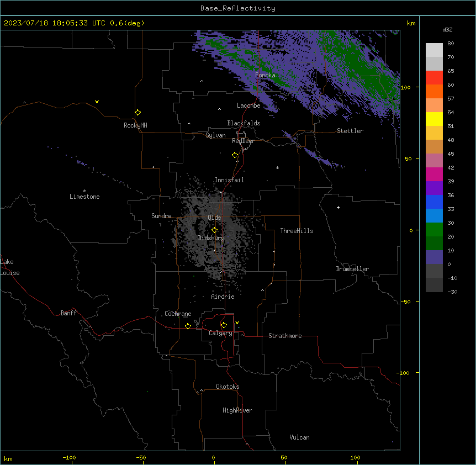Screen dimensions: 476x465
Task: Click the Drumheller city label
Action: [x=352, y=269]
